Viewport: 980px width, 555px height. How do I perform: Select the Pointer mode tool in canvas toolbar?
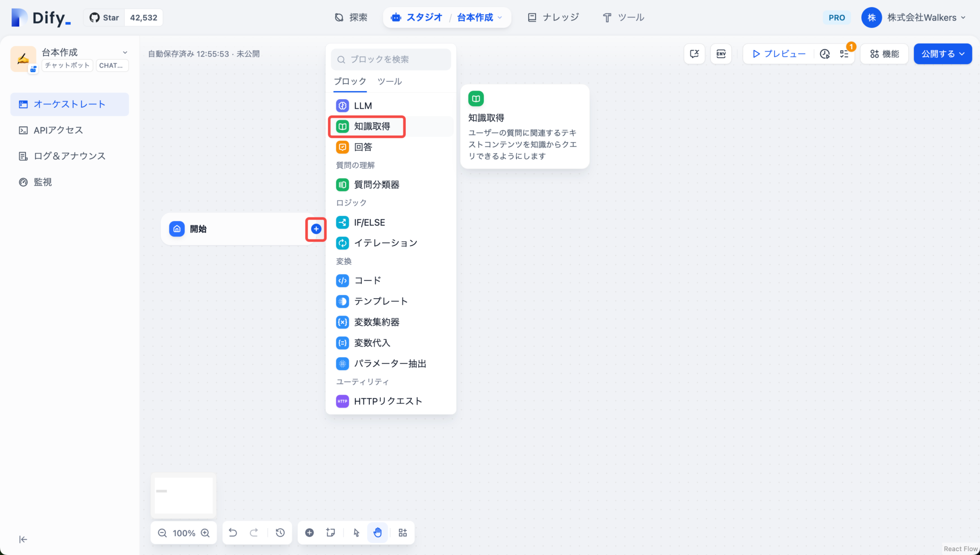[356, 532]
